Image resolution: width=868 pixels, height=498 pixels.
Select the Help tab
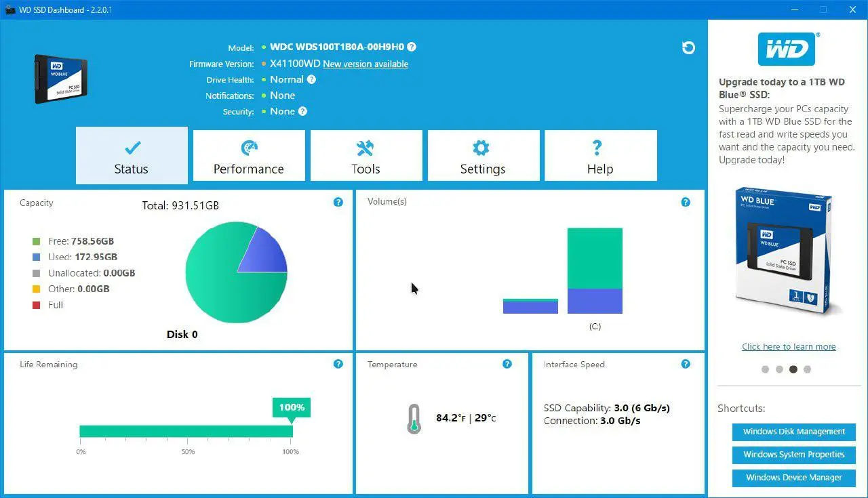tap(601, 156)
